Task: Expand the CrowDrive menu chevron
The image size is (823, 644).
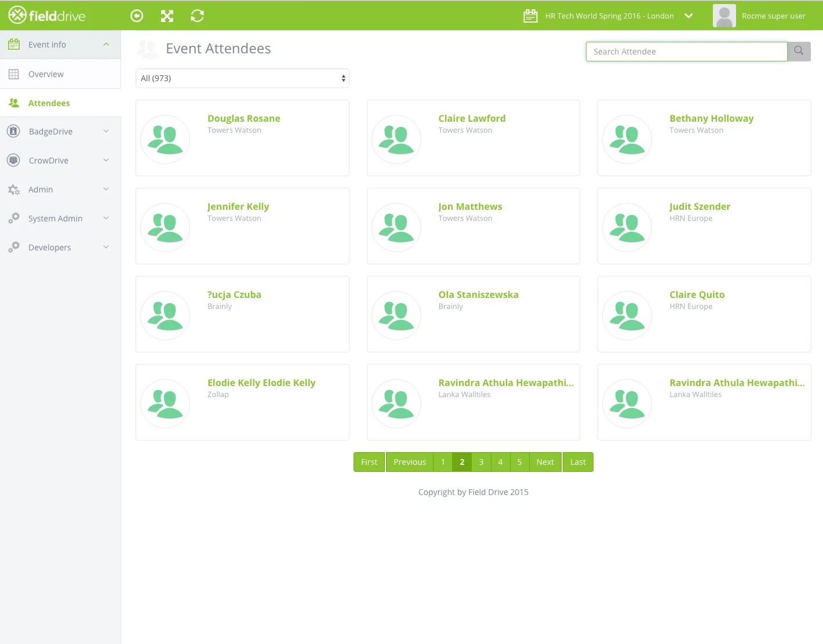Action: click(106, 160)
